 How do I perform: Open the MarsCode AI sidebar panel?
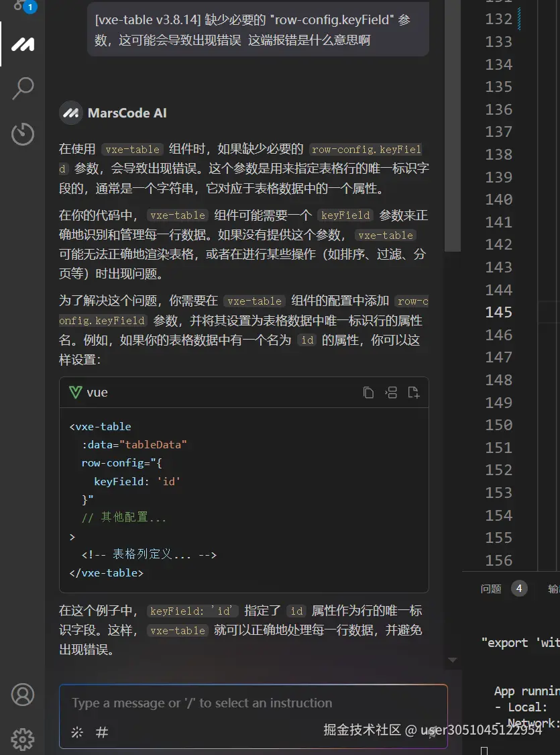pyautogui.click(x=23, y=44)
